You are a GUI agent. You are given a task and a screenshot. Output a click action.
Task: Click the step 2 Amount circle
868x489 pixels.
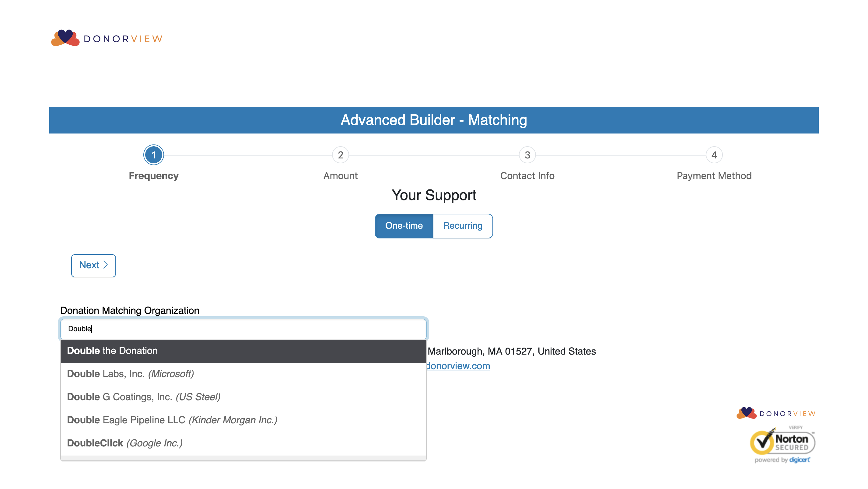click(x=340, y=155)
